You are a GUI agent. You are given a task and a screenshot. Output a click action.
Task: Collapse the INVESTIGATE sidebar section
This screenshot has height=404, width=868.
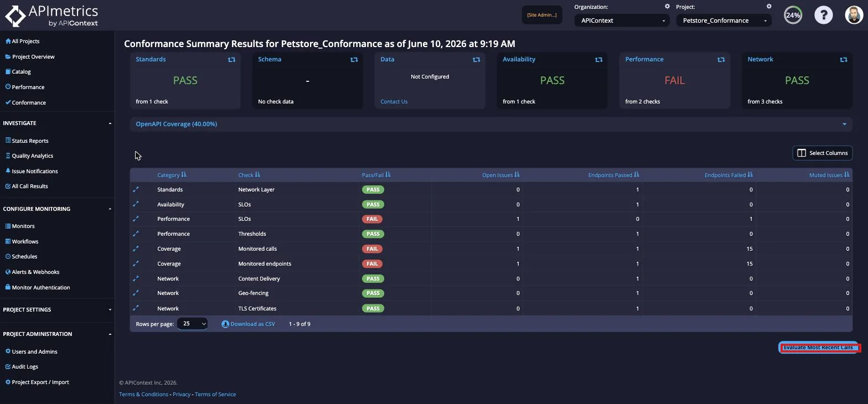click(x=57, y=123)
